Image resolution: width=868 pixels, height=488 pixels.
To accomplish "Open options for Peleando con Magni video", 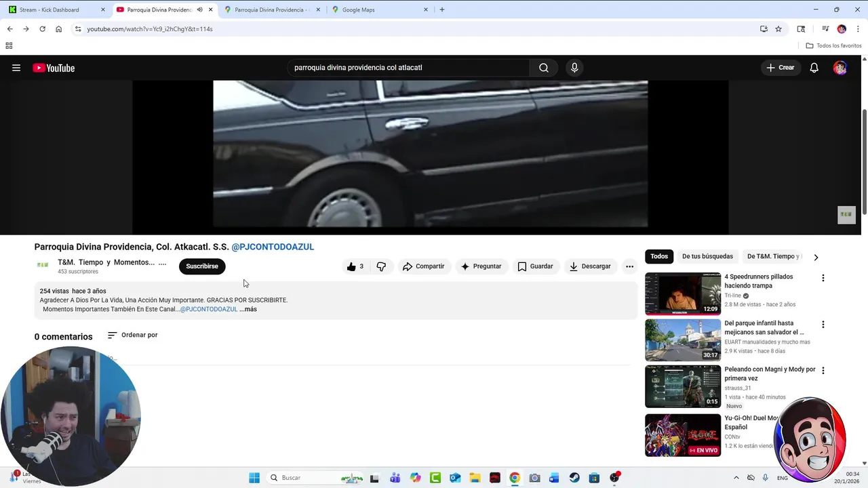I will tap(823, 371).
